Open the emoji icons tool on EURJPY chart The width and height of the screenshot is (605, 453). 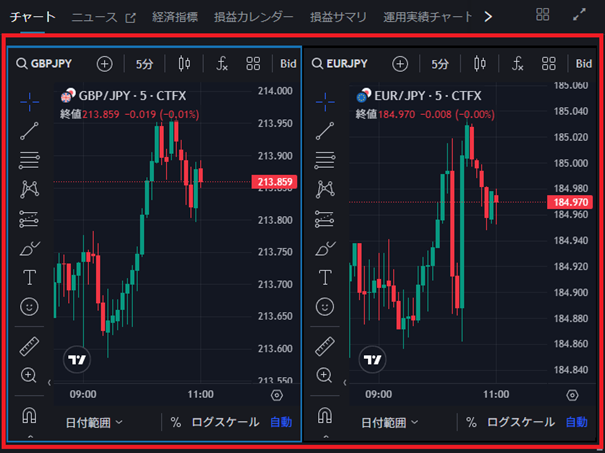[325, 307]
